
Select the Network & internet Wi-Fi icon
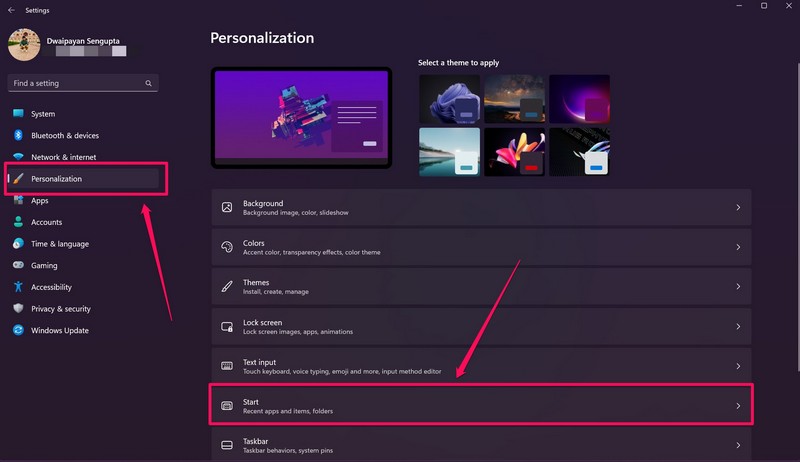pos(18,157)
